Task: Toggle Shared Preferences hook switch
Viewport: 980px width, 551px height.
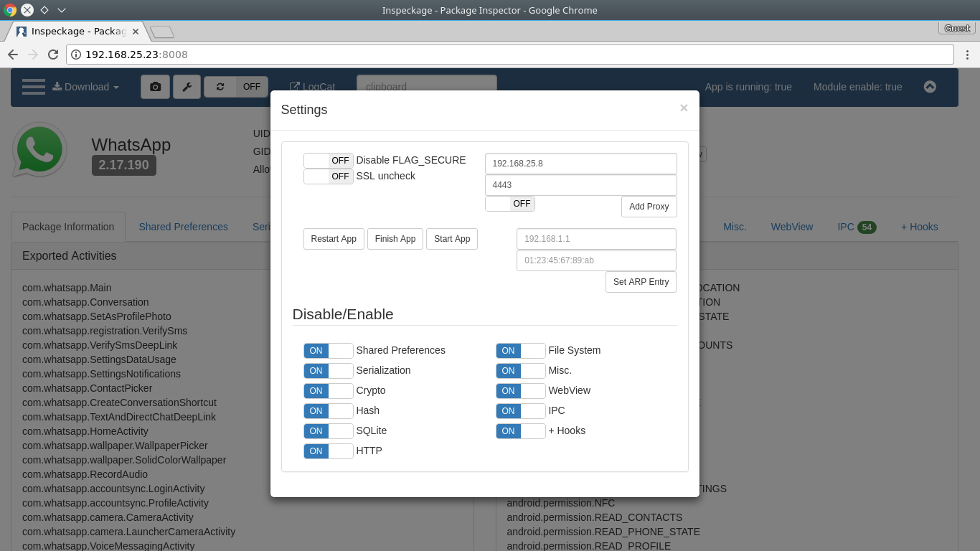Action: click(329, 351)
